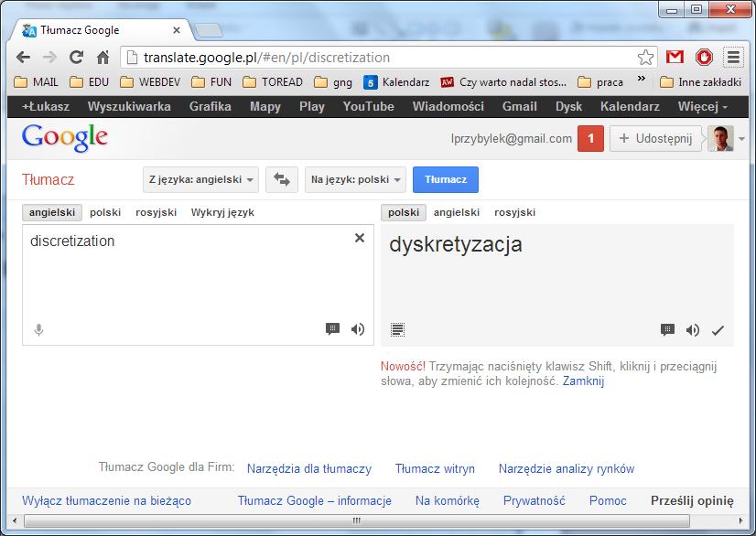Screen dimensions: 756x536
Task: Rate translation with the checkmark icon
Action: click(718, 330)
